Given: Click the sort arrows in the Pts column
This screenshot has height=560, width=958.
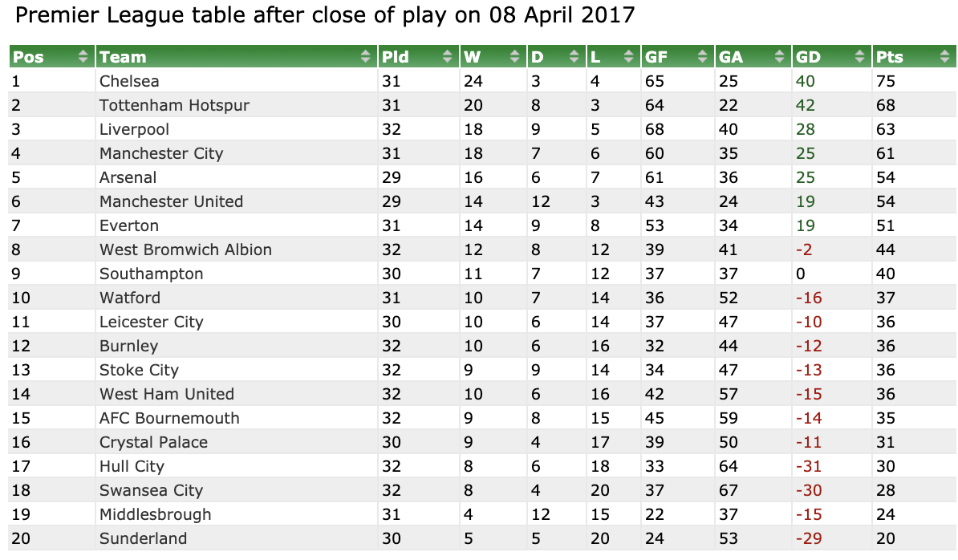Looking at the screenshot, I should [x=944, y=57].
